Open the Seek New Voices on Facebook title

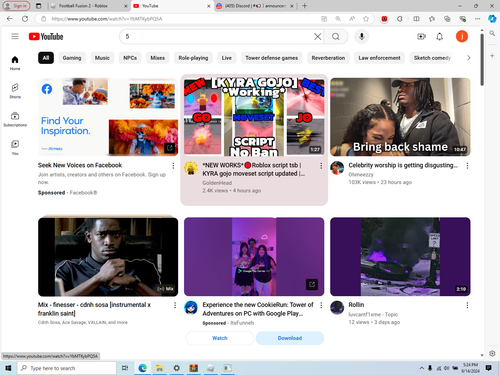point(80,165)
